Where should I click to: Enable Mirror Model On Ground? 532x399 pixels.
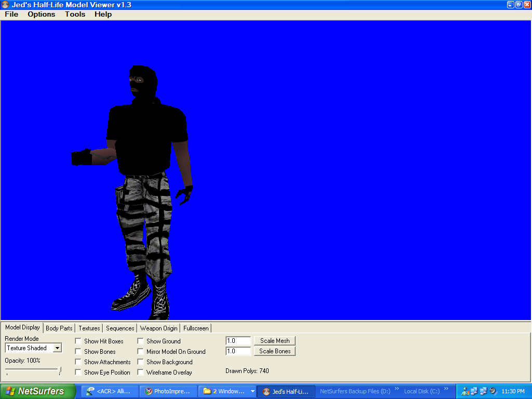(140, 352)
